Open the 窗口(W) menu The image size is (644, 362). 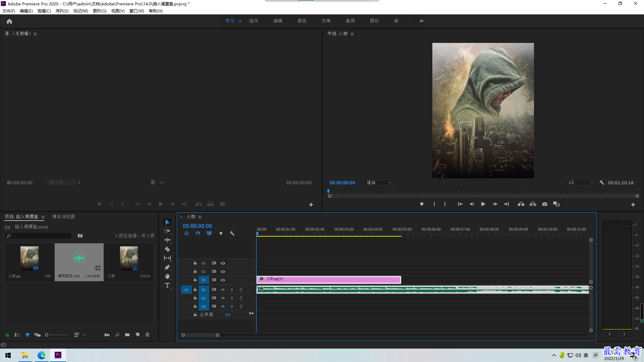click(x=137, y=11)
